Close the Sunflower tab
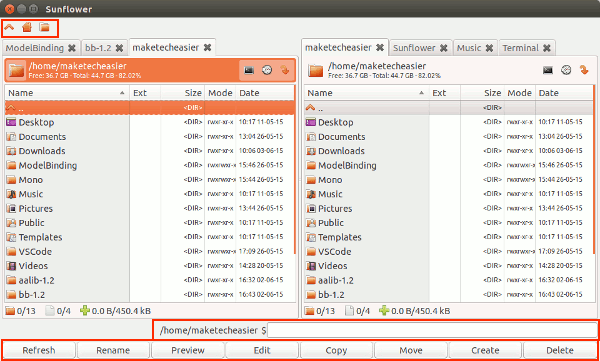The width and height of the screenshot is (600, 361). pyautogui.click(x=443, y=48)
